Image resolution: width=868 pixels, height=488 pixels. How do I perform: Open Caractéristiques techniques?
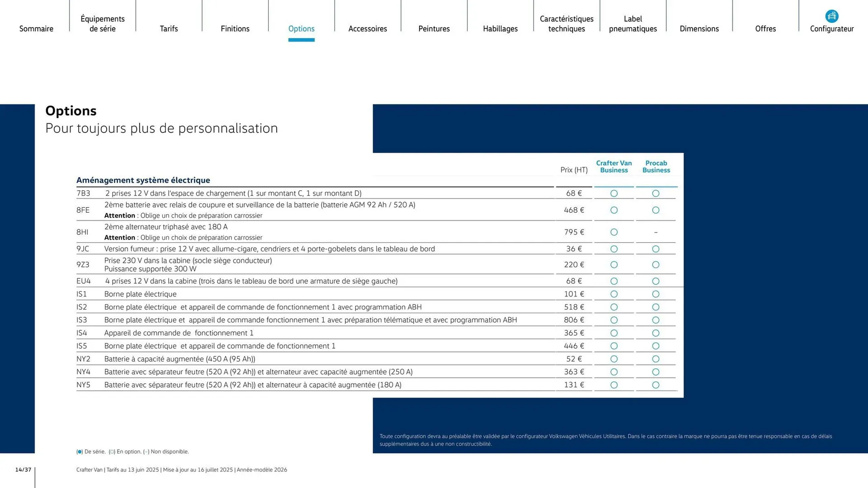coord(566,23)
